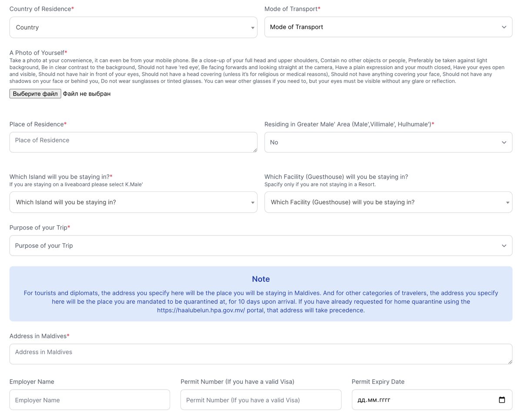Open the Country of Residence dropdown

(x=134, y=27)
